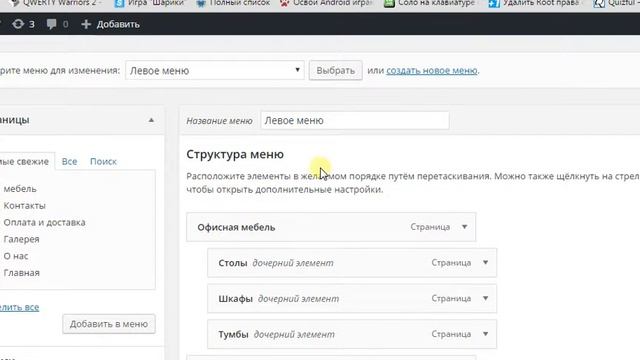Switch to the Все pages tab
The image size is (640, 360).
tap(69, 161)
